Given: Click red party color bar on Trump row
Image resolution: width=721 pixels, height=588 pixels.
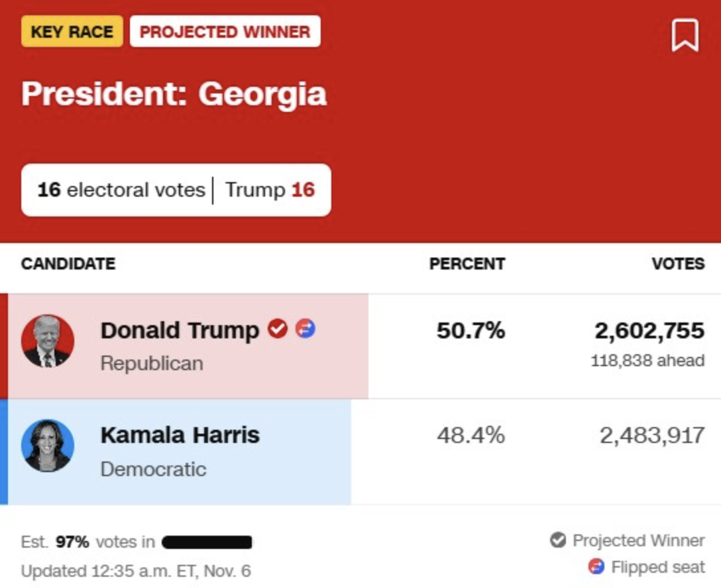Looking at the screenshot, I should tap(4, 346).
